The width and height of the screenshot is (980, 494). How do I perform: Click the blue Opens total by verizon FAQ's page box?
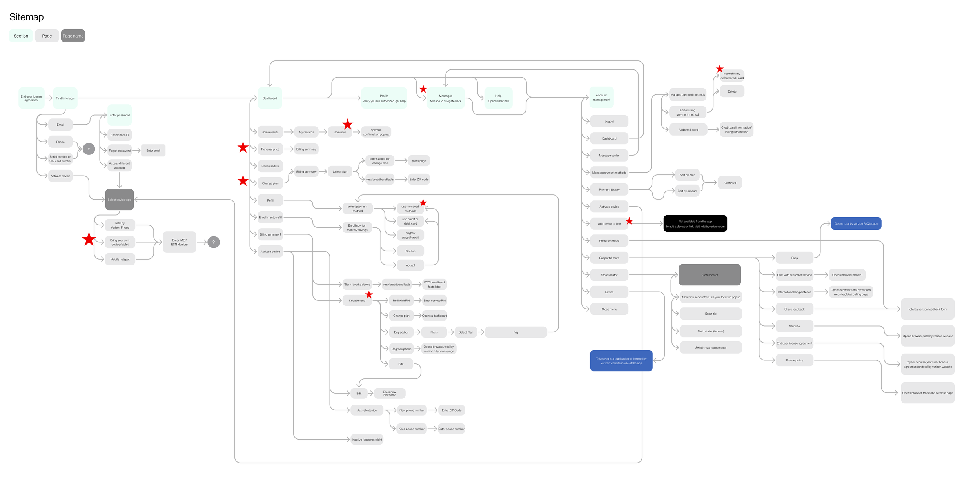tap(856, 223)
